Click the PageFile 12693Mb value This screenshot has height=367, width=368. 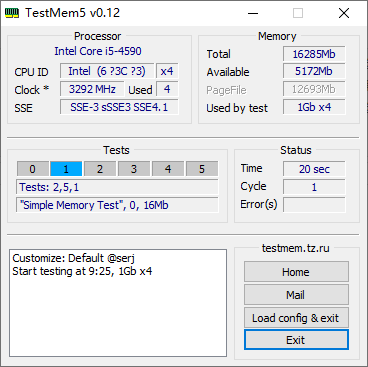point(314,89)
